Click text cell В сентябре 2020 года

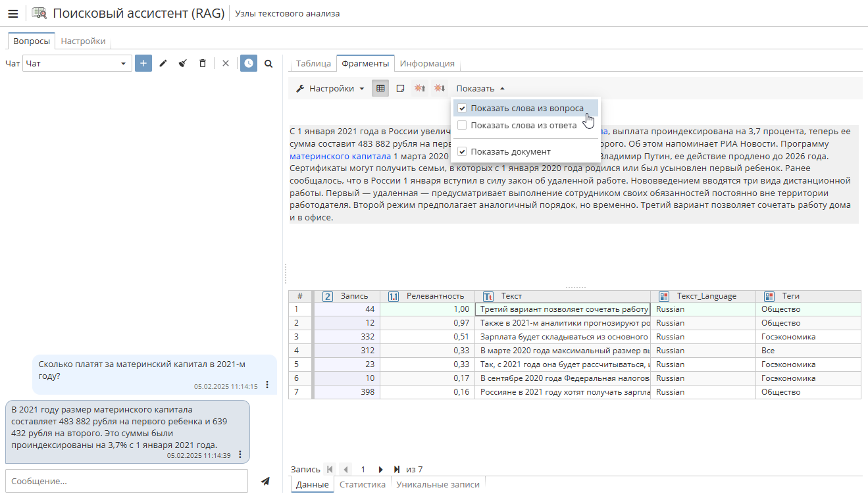(562, 378)
